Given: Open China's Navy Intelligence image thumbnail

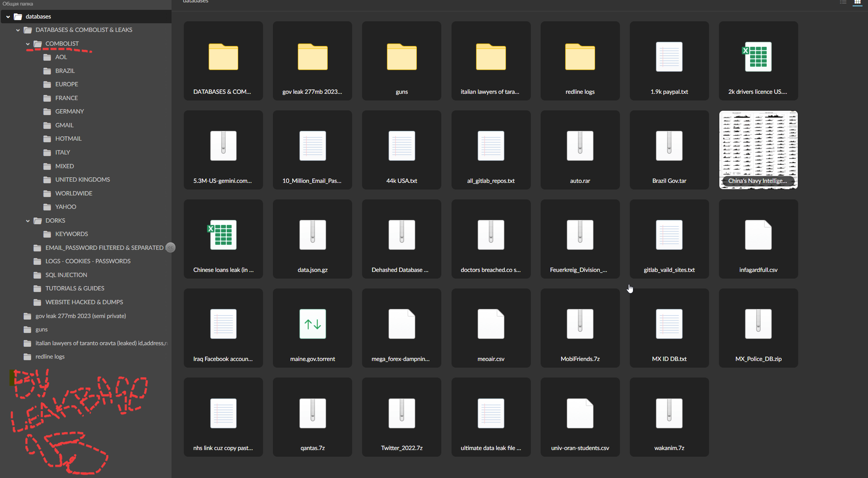Looking at the screenshot, I should pyautogui.click(x=758, y=150).
